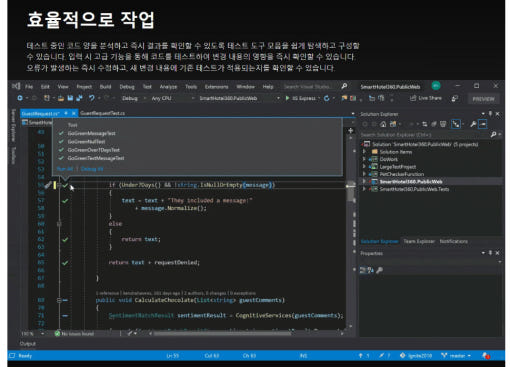
Task: Click the Undo toolbar icon
Action: point(91,98)
